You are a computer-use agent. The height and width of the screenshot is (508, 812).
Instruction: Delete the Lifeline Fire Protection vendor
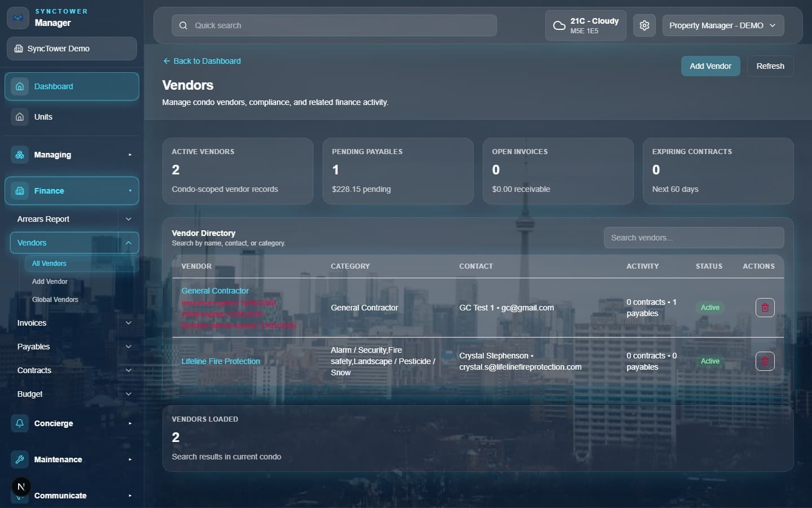coord(765,361)
